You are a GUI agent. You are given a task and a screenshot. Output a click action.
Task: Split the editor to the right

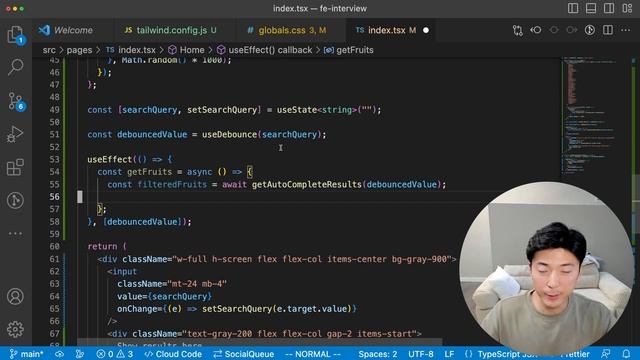point(608,30)
